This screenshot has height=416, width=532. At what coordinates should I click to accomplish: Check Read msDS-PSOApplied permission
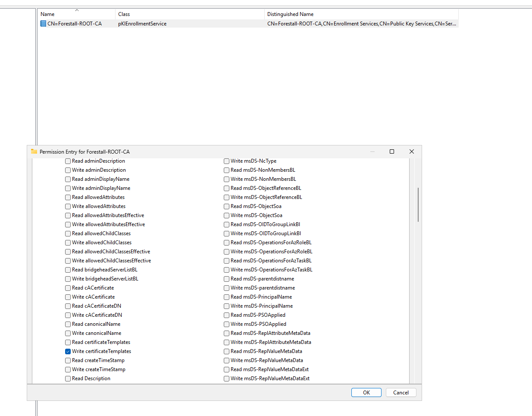click(x=227, y=315)
